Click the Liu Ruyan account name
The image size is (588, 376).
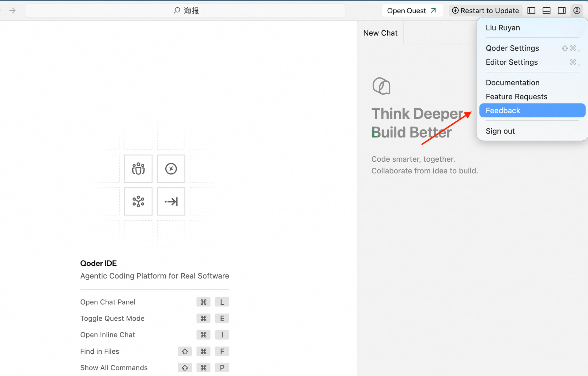tap(503, 28)
